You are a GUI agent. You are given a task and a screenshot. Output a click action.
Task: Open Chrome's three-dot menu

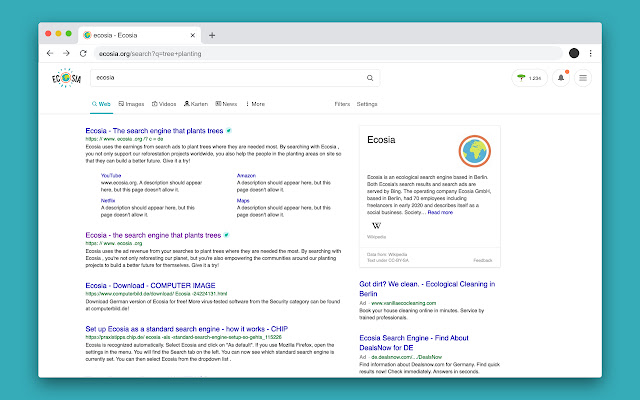(x=589, y=53)
